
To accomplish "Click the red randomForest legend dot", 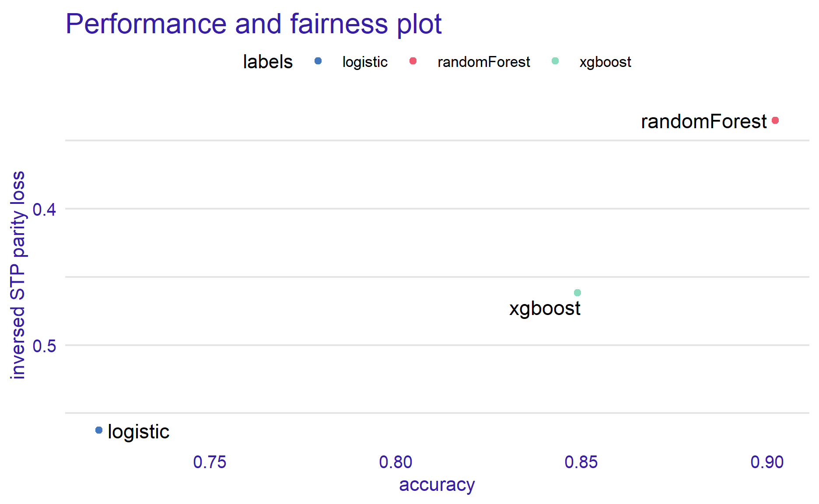I will click(413, 61).
